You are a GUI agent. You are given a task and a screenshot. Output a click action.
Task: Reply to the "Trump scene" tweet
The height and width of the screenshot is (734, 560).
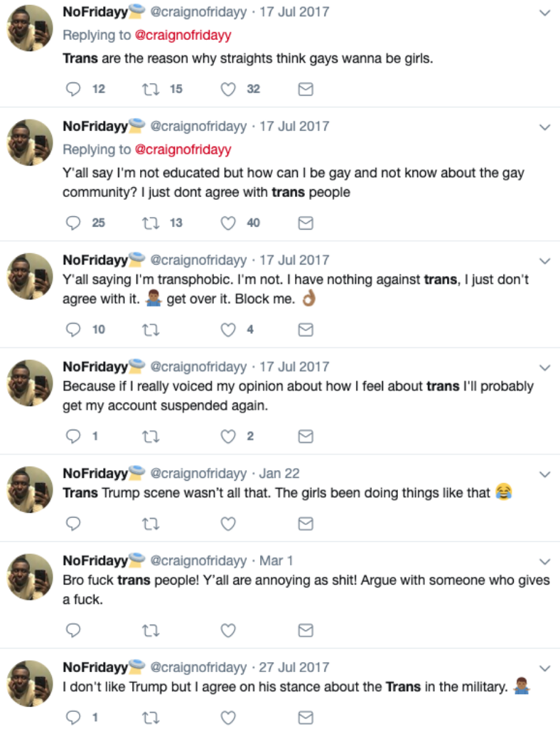(74, 523)
